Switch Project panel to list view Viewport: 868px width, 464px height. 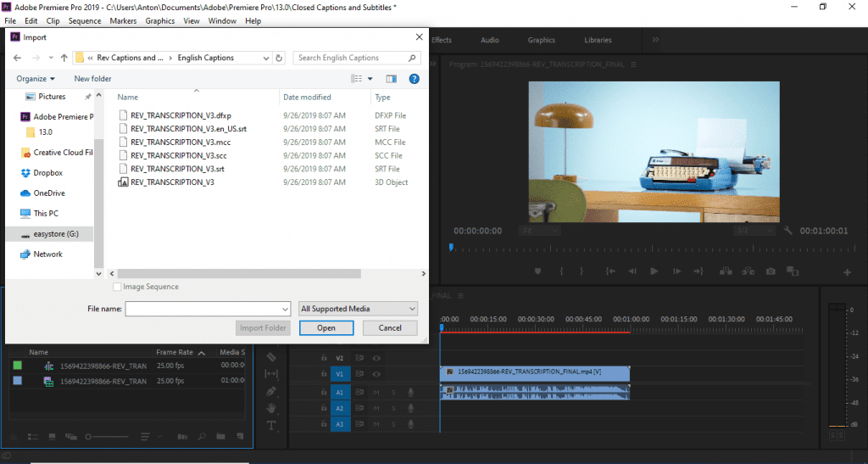[x=33, y=437]
